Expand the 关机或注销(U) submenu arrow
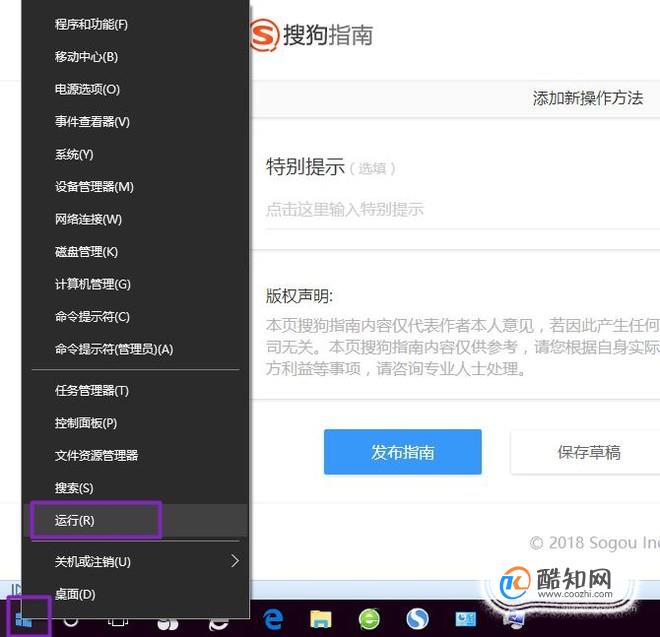This screenshot has height=637, width=660. point(235,561)
